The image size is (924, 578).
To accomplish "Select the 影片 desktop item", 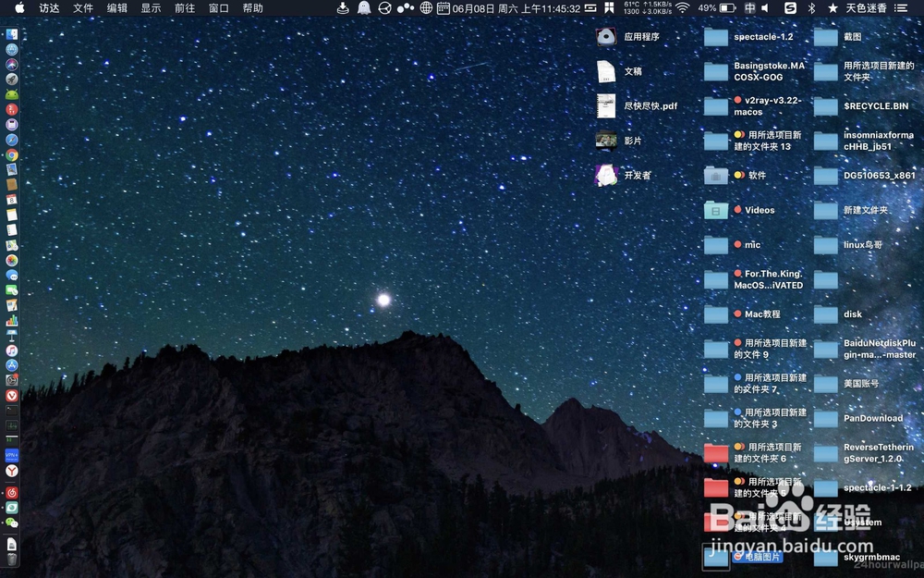I will 618,141.
